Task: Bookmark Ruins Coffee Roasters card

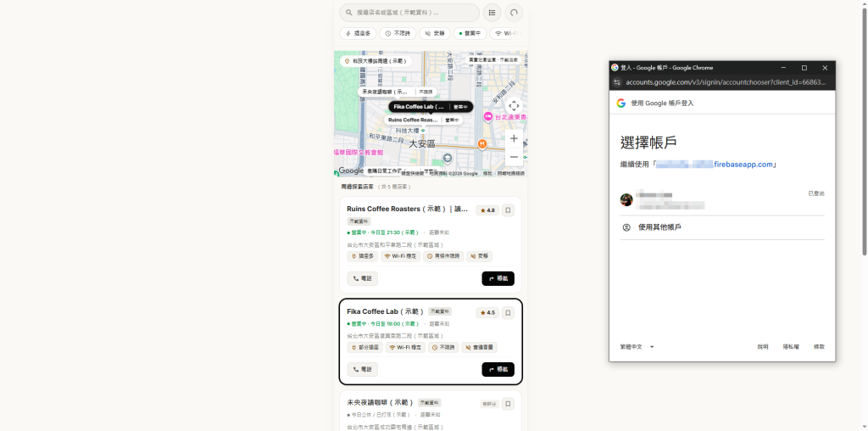Action: click(508, 210)
